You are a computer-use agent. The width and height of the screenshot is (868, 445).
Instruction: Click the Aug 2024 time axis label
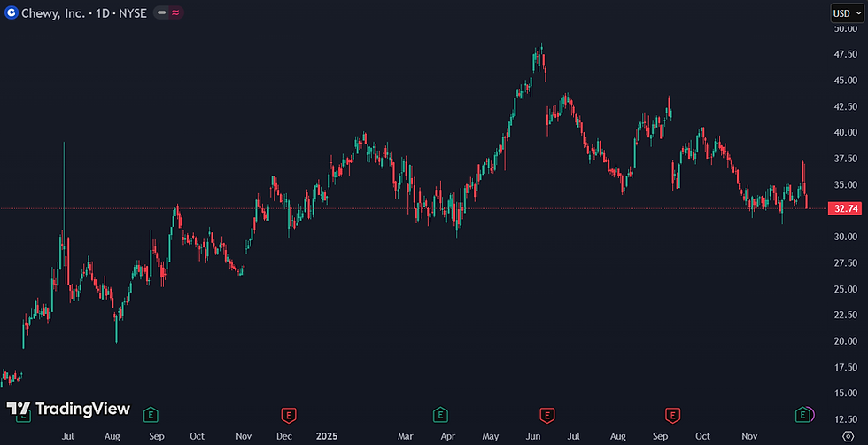pyautogui.click(x=112, y=436)
